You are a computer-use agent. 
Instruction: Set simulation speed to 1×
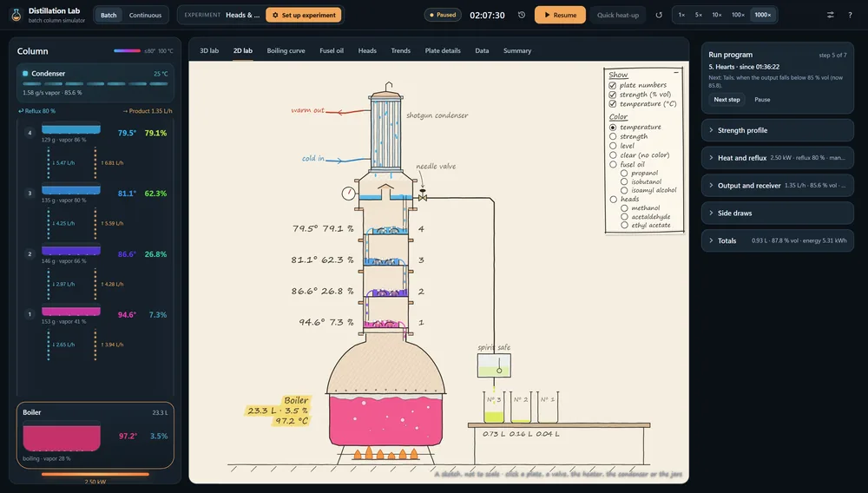point(681,15)
